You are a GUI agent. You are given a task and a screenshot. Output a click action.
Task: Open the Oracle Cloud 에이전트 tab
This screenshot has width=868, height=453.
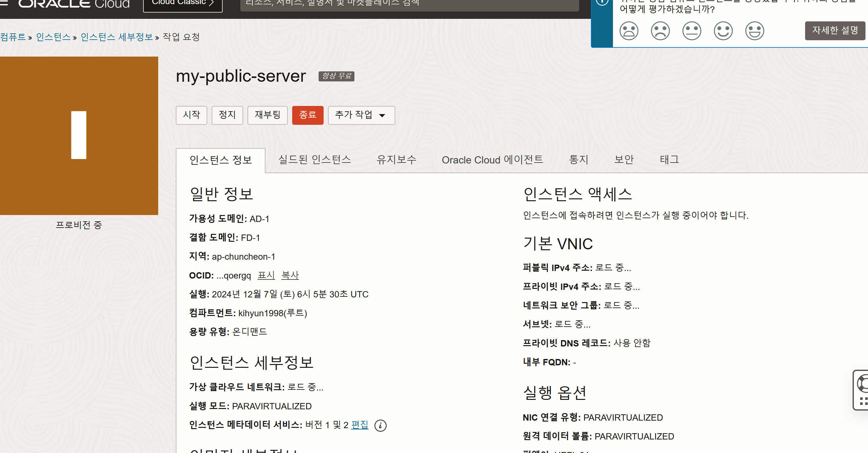[x=492, y=160]
